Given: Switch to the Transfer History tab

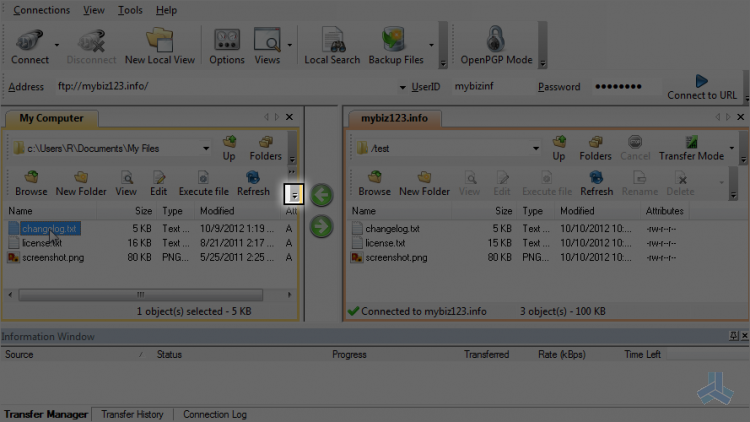Looking at the screenshot, I should pos(132,414).
